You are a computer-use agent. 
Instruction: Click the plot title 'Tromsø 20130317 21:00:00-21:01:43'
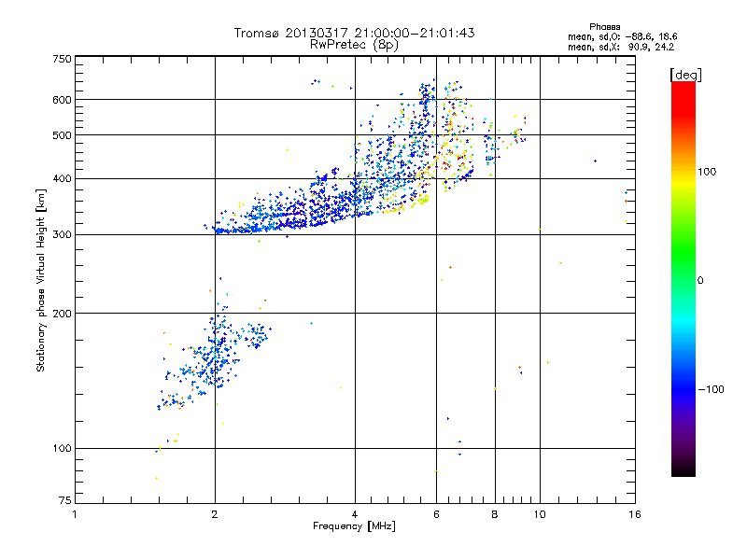click(354, 33)
